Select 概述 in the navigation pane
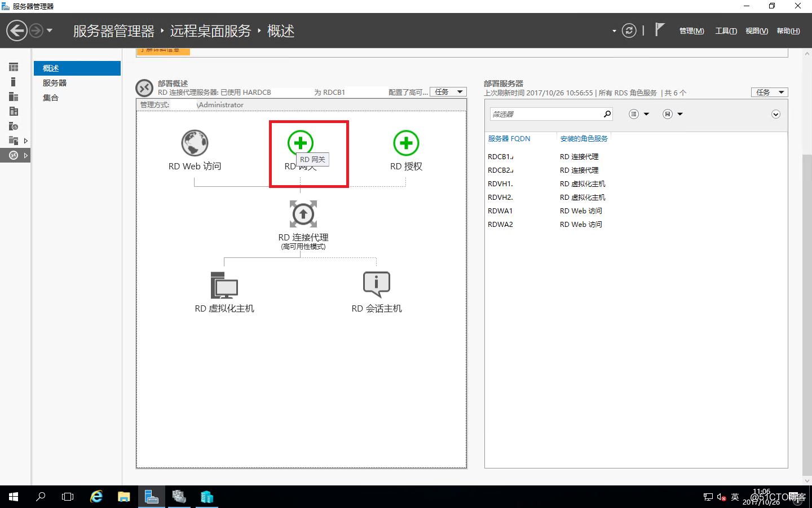Screen dimensions: 812x508 tap(77, 68)
